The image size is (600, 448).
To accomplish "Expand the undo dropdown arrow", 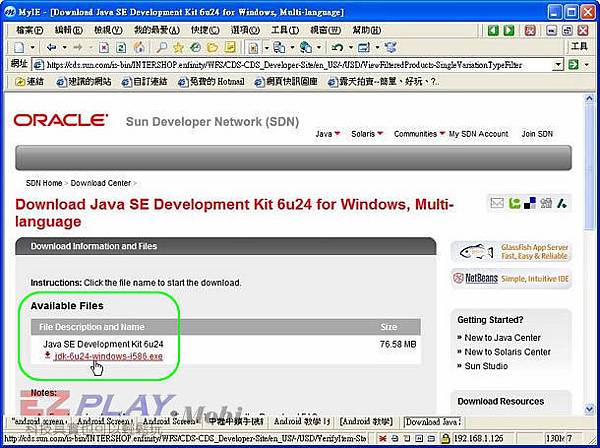I will coord(351,47).
